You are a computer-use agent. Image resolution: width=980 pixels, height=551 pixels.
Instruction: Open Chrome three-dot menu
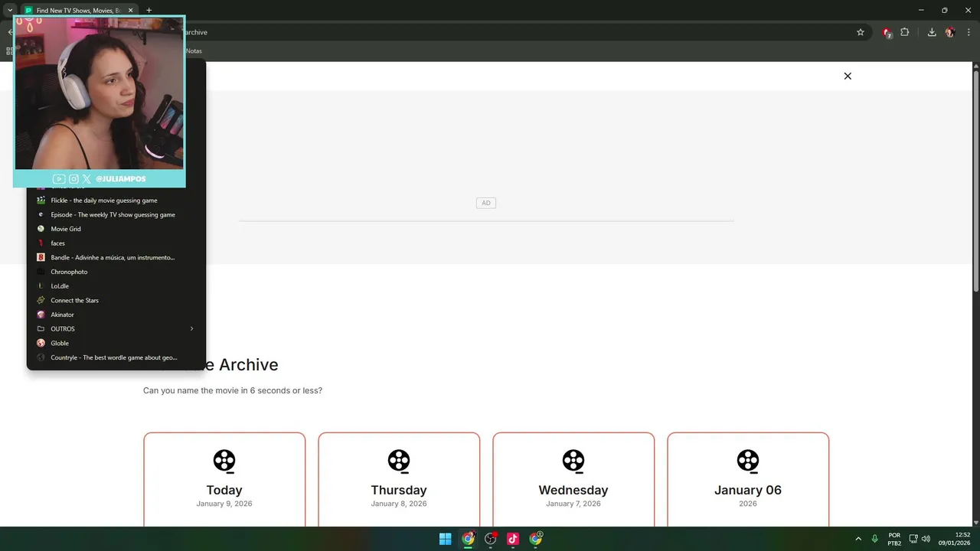pos(968,32)
